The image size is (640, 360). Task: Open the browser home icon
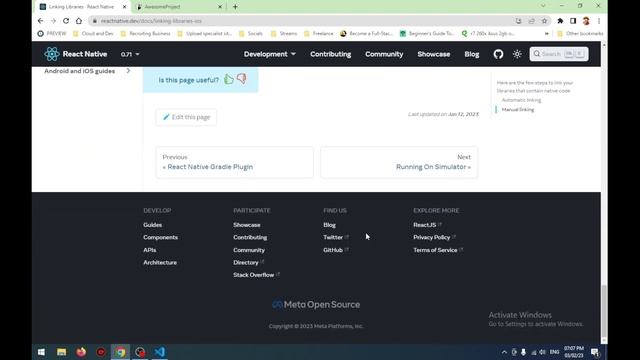click(79, 21)
